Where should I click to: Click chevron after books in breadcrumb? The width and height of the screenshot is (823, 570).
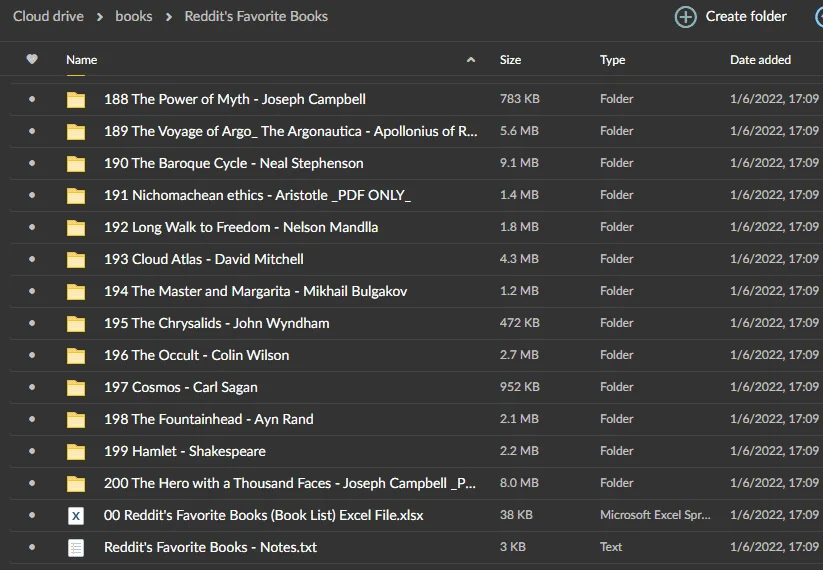pos(168,17)
